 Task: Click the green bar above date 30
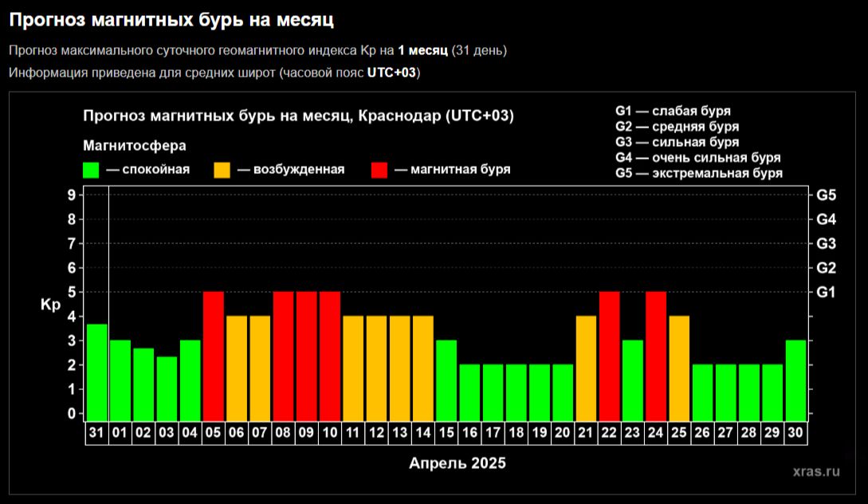[795, 379]
